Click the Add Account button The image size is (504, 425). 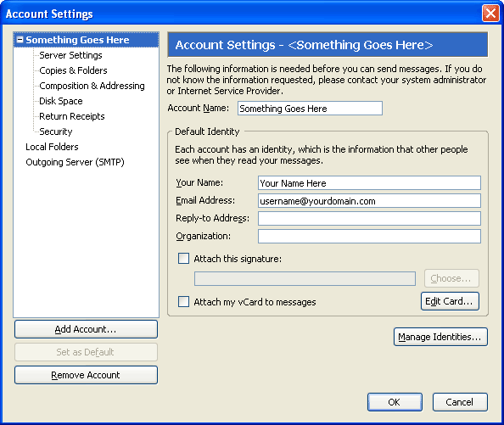[x=86, y=329]
